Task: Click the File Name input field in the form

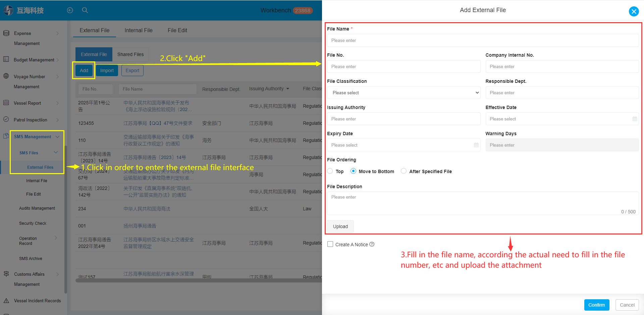Action: point(483,40)
